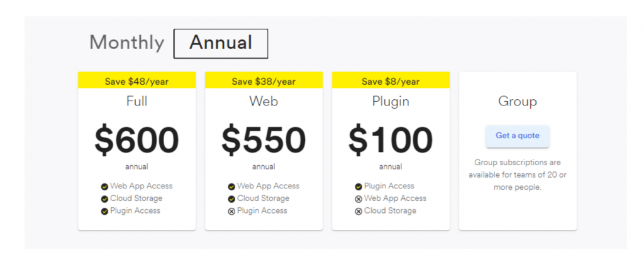Click checkmark icon beside Web plan Cloud Storage

231,199
